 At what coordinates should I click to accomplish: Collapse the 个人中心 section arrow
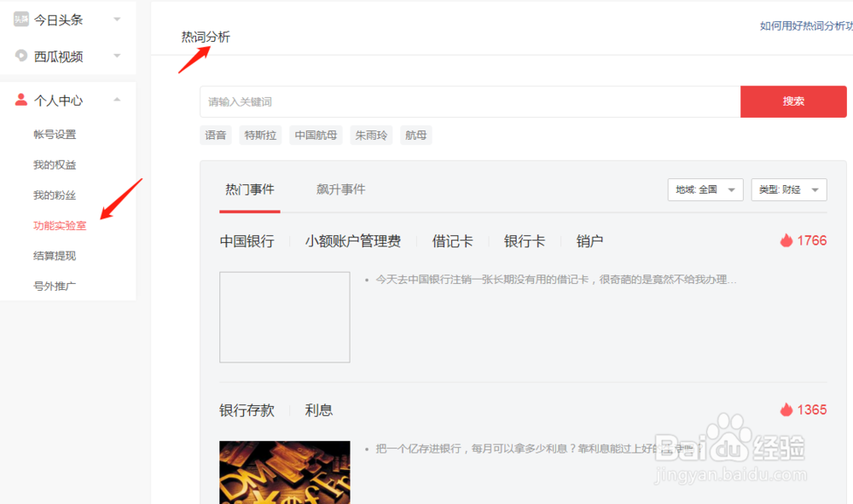(x=117, y=100)
